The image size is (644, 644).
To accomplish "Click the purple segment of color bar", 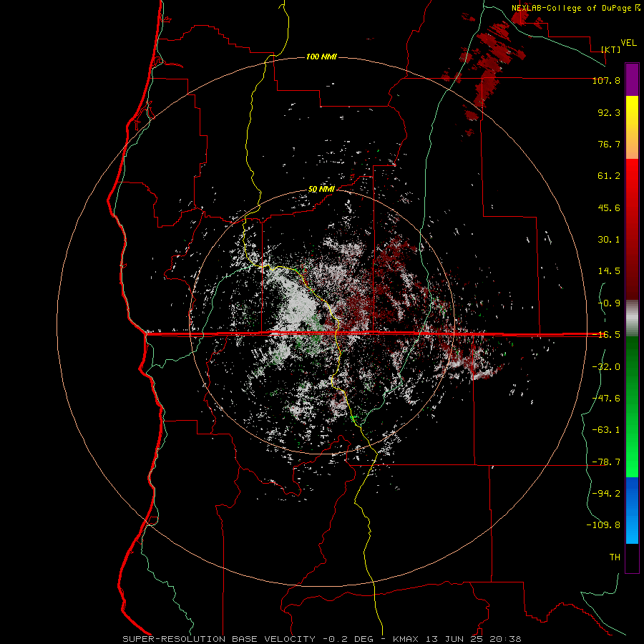I will (632, 79).
